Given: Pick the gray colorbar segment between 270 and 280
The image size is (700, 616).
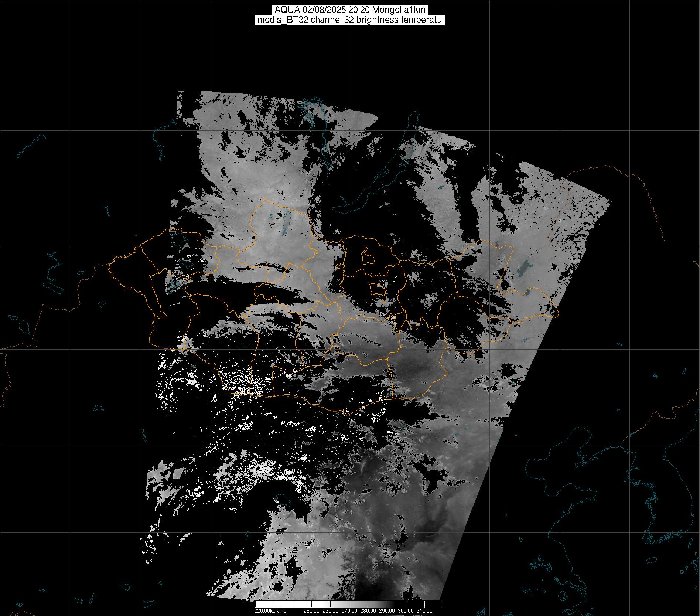Looking at the screenshot, I should click(x=358, y=604).
